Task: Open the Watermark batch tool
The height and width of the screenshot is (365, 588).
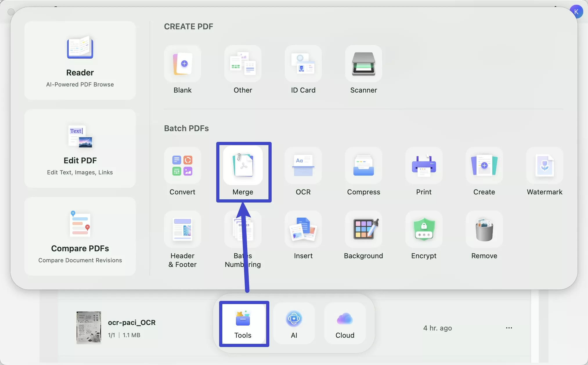Action: (544, 166)
